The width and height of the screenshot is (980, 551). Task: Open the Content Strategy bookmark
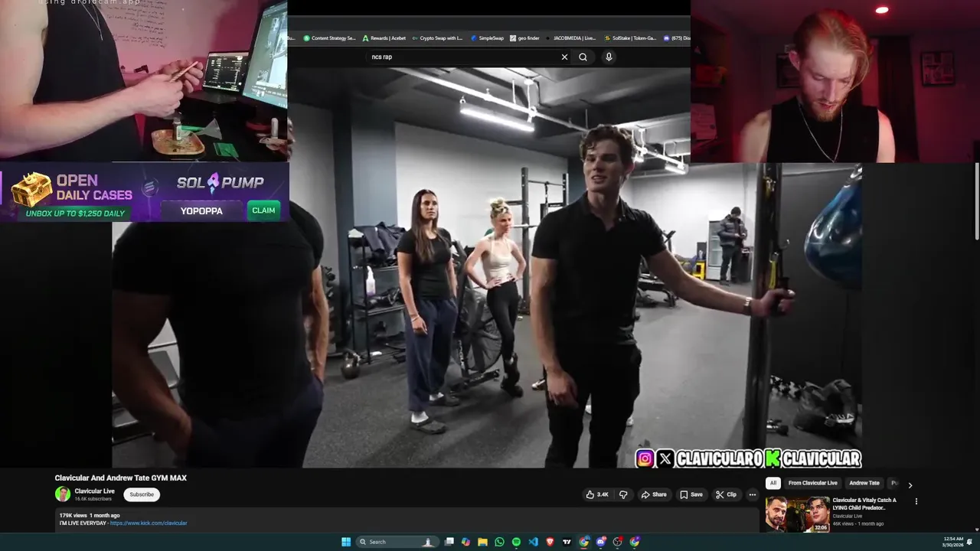click(x=329, y=37)
